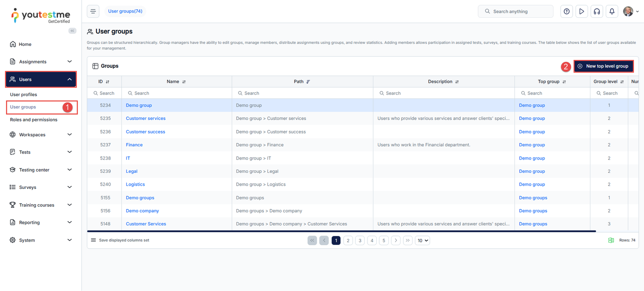Sort by the ID column sort icon
Image resolution: width=644 pixels, height=291 pixels.
point(107,82)
